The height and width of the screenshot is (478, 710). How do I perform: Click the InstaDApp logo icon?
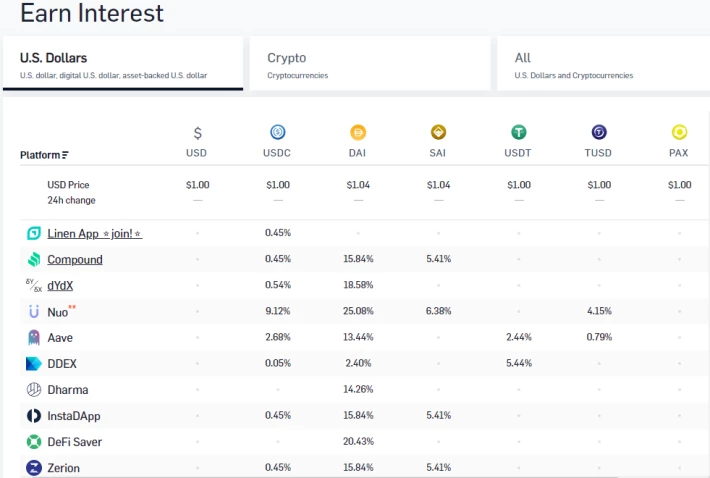click(x=34, y=416)
